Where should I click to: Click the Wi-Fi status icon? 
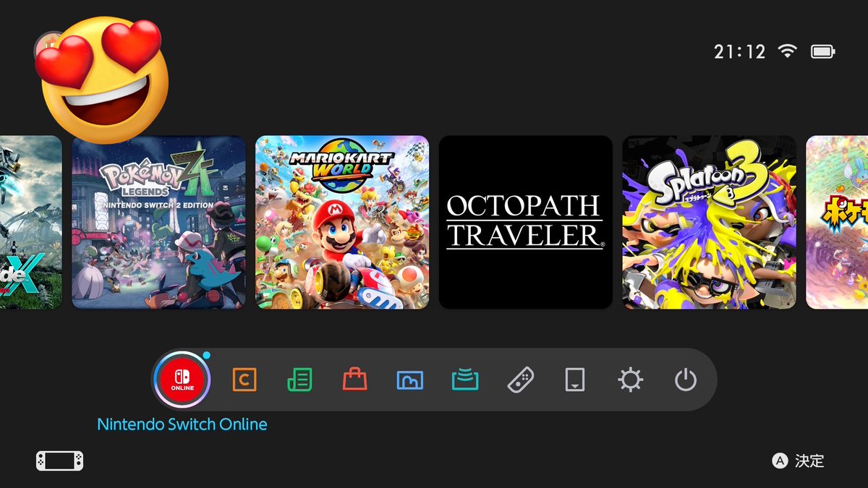click(787, 51)
